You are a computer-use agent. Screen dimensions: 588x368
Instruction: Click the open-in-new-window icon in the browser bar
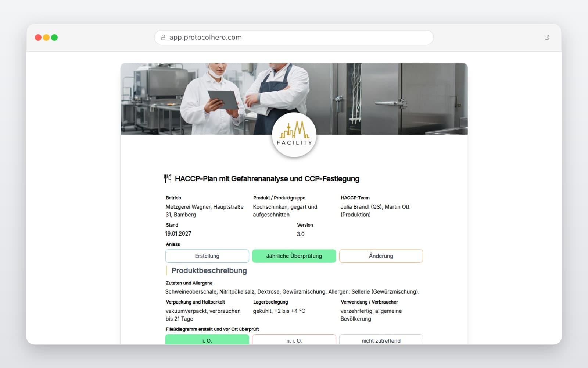[547, 38]
